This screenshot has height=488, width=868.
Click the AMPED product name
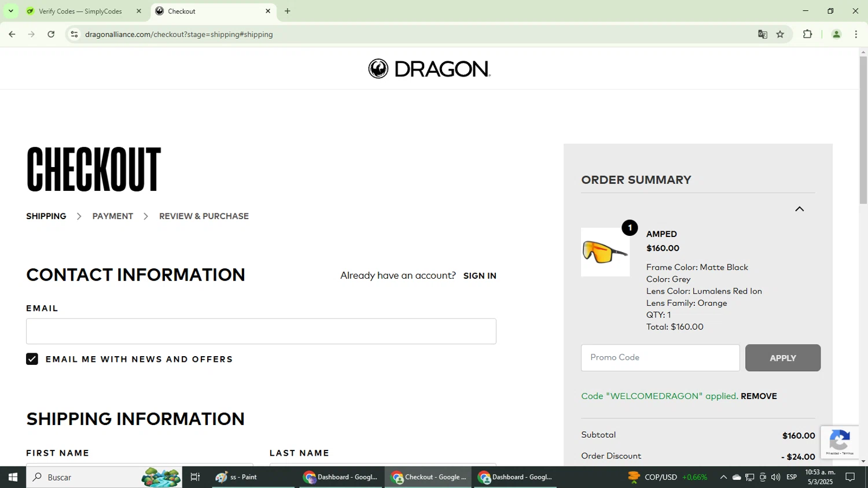[661, 234]
